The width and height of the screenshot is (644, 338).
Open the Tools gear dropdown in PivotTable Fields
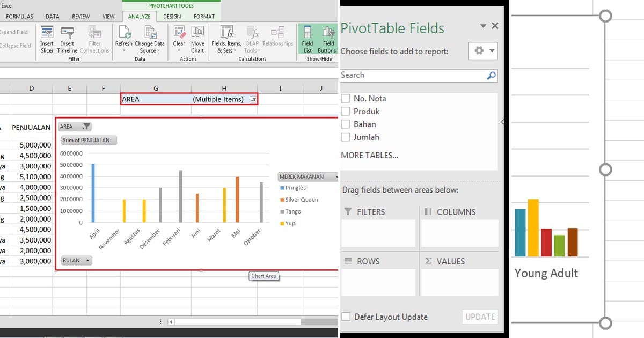[482, 50]
